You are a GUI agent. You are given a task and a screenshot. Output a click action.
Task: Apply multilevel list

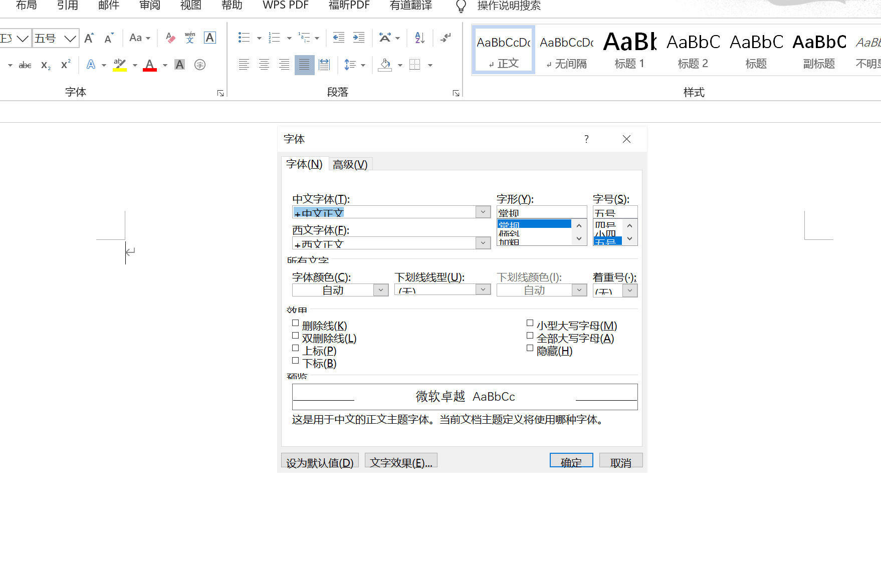tap(304, 38)
